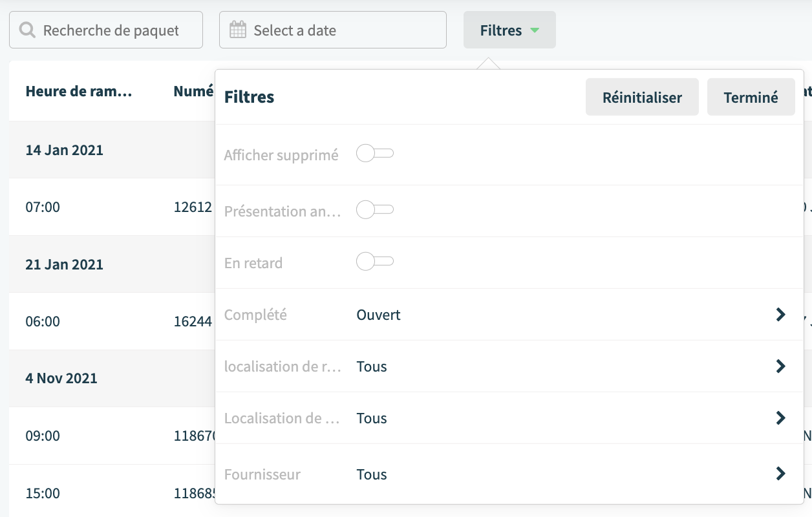
Task: Click the 09:00 time cell
Action: pos(43,436)
